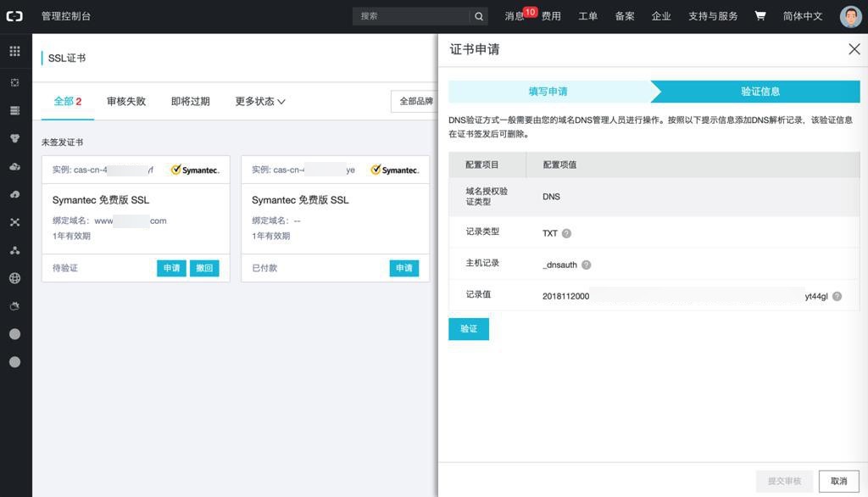Open the globe sidebar icon
Viewport: 868px width, 497px height.
coord(15,278)
